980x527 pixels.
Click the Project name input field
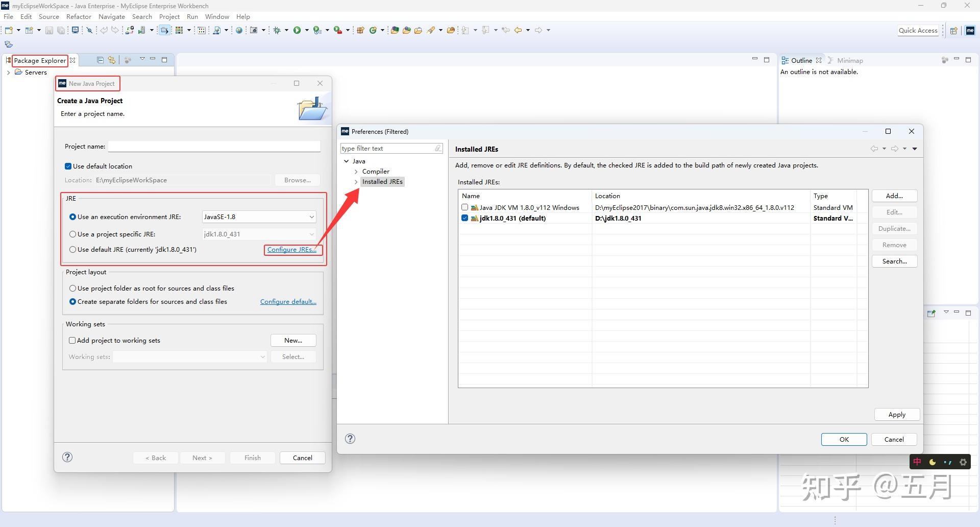click(214, 147)
